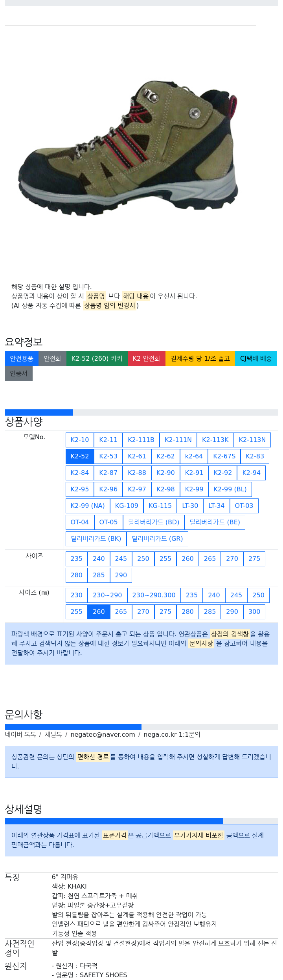Select the OT-05 model option
The width and height of the screenshot is (283, 980).
point(108,522)
